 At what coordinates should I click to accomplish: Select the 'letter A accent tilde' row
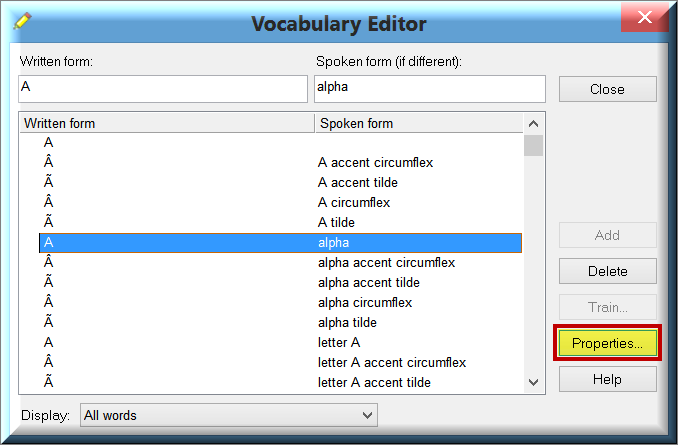tap(280, 382)
